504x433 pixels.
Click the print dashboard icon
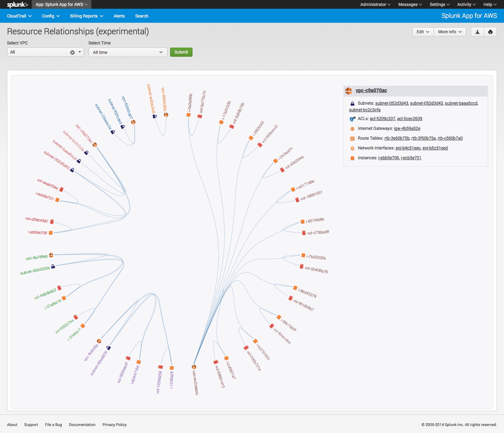490,32
